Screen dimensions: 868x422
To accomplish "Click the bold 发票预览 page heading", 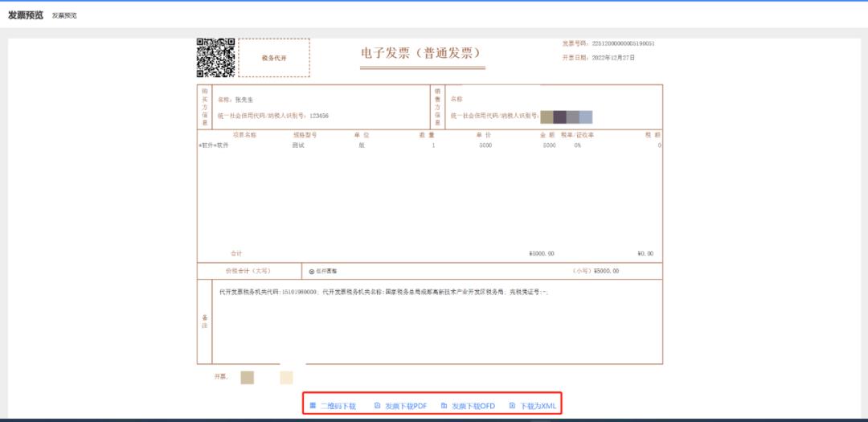I will pos(25,15).
